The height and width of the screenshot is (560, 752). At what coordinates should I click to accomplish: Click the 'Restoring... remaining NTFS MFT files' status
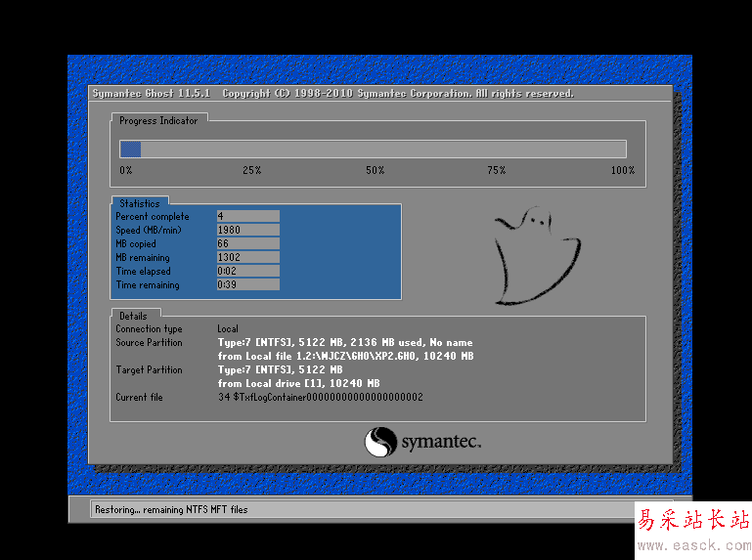tap(171, 509)
